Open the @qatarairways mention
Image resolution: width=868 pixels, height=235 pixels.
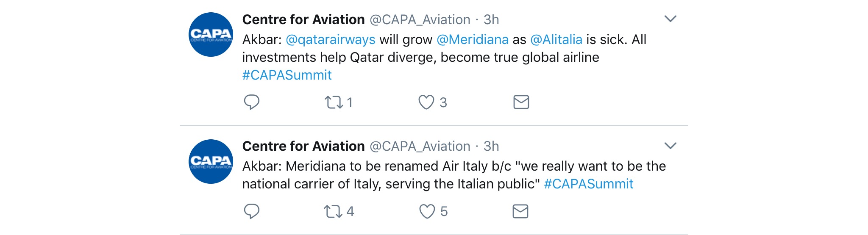(330, 39)
